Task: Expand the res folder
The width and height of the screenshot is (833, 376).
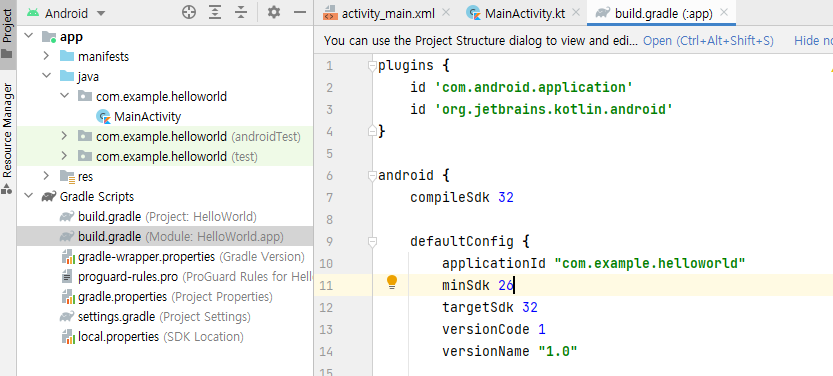Action: click(46, 176)
